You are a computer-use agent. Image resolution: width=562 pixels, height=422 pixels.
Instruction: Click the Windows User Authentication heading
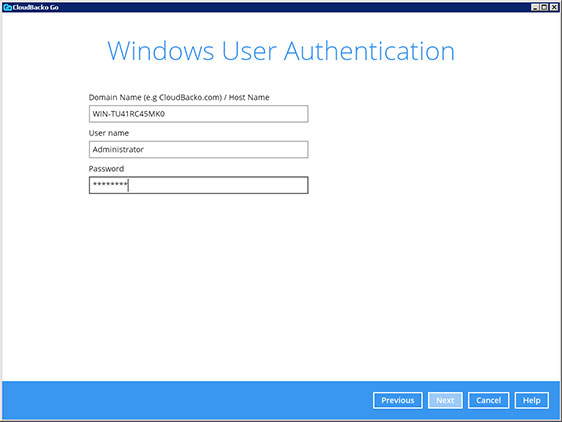[281, 51]
